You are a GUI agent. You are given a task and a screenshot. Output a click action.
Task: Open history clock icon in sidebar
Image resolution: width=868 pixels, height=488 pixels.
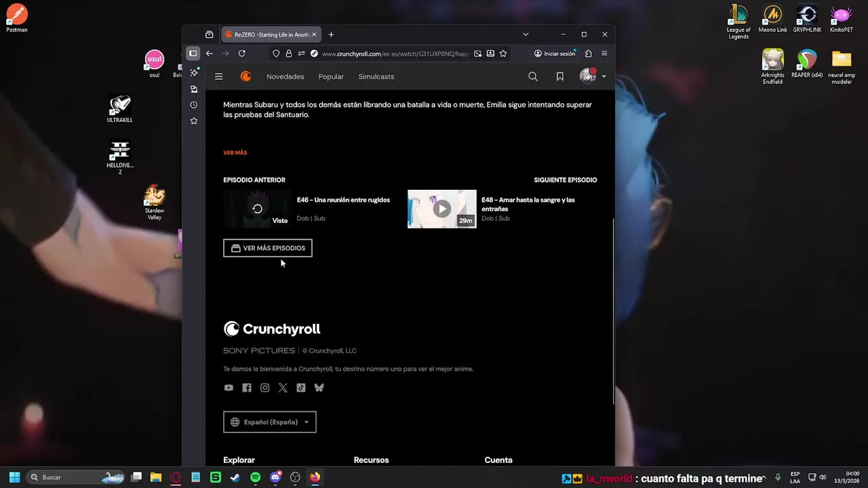pos(194,105)
